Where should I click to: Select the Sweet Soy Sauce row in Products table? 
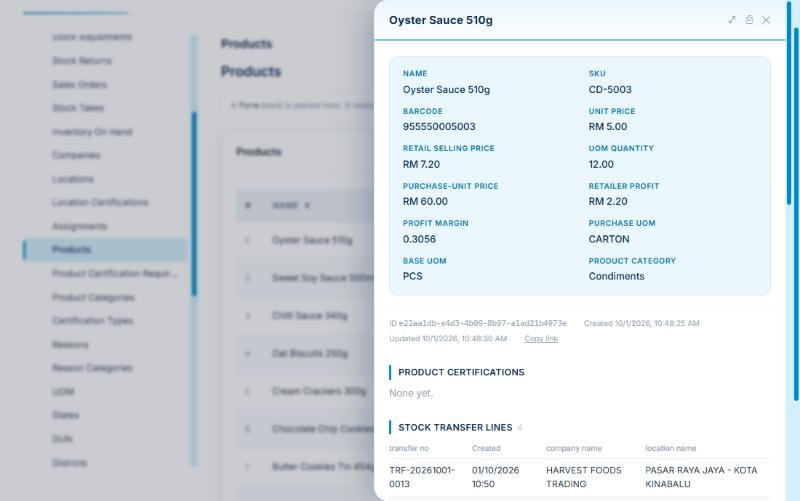coord(305,278)
